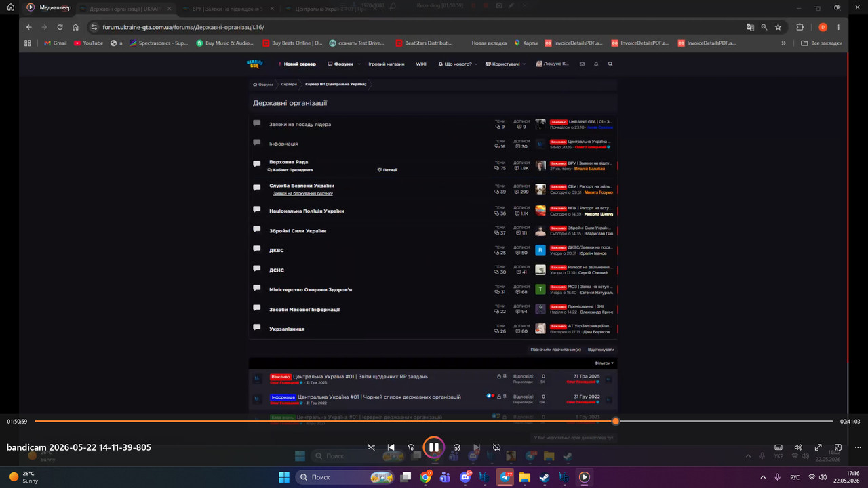Click the recorded forum search icon

pyautogui.click(x=610, y=64)
